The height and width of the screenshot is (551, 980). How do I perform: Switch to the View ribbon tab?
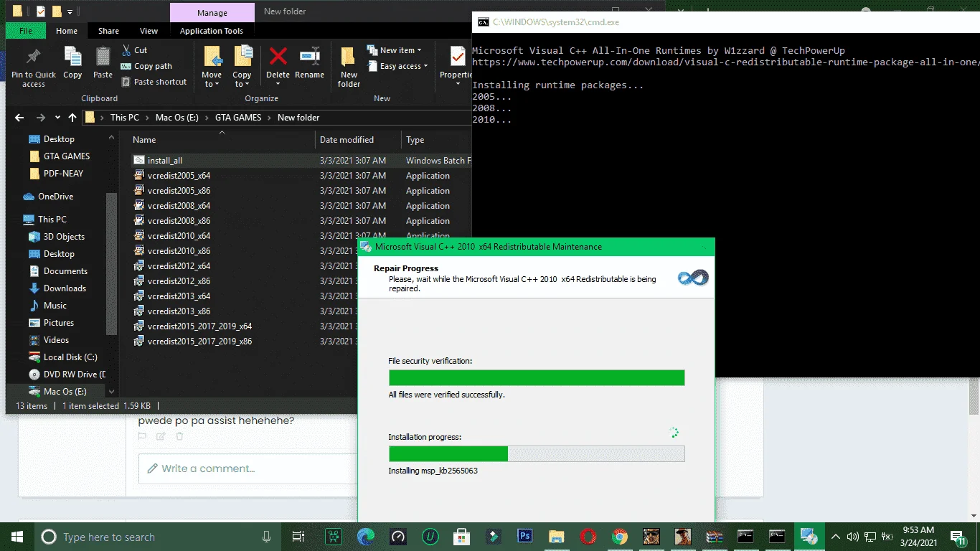(149, 31)
